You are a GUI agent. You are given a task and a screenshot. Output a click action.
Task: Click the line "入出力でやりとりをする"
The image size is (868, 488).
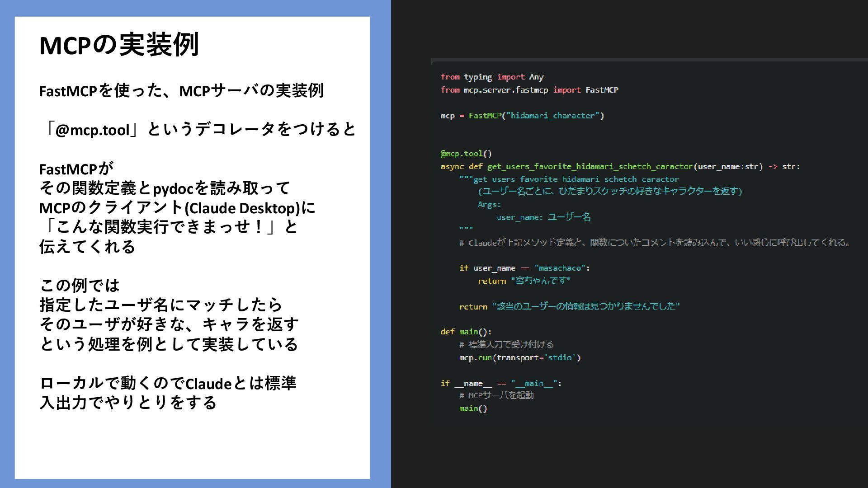[x=128, y=403]
